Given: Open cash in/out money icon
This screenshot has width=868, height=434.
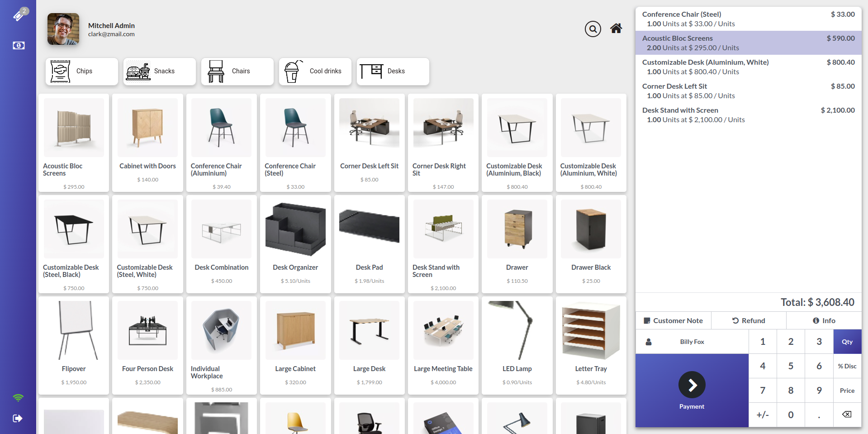Looking at the screenshot, I should pyautogui.click(x=19, y=45).
